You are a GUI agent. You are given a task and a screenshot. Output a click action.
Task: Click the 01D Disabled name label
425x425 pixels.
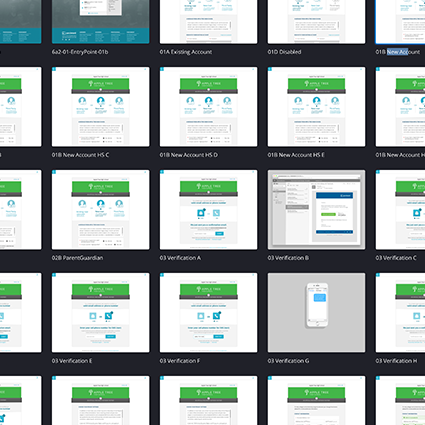click(x=284, y=52)
